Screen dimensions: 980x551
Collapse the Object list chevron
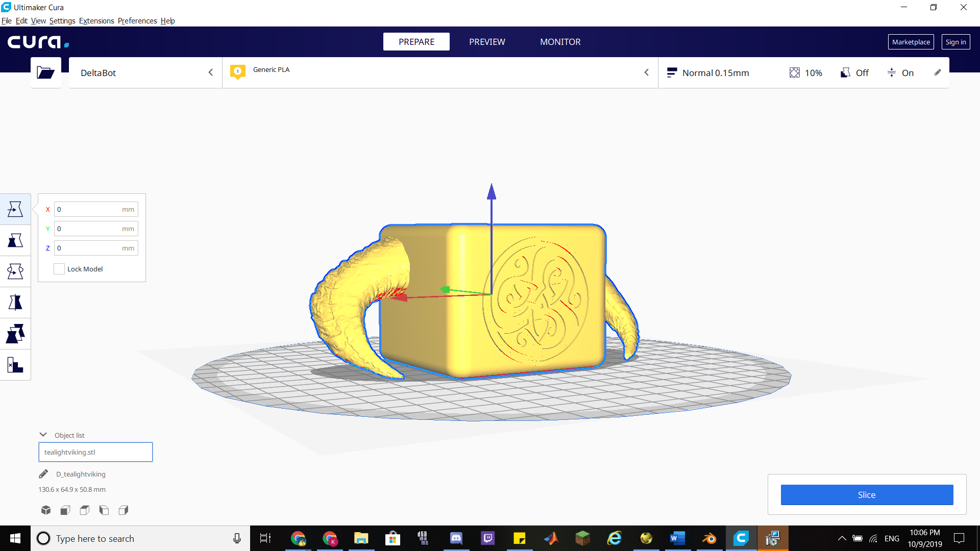[43, 435]
